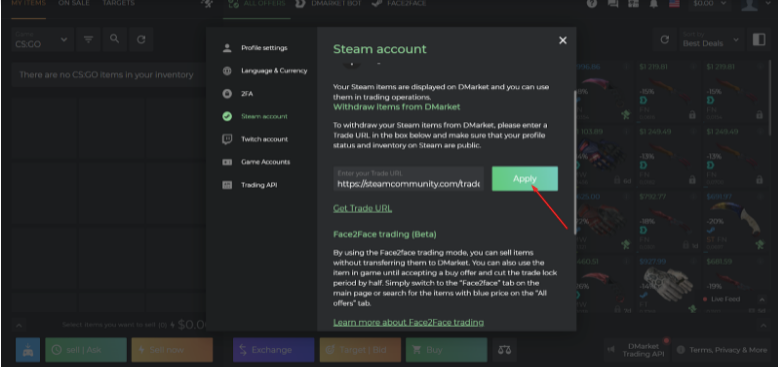
Task: Click the green Apply button
Action: [x=524, y=179]
